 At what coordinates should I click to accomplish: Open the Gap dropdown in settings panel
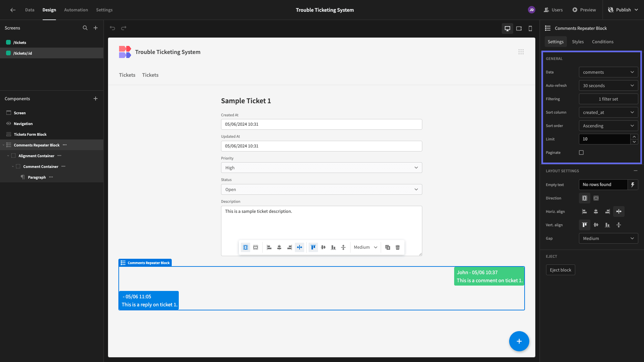[x=608, y=238]
